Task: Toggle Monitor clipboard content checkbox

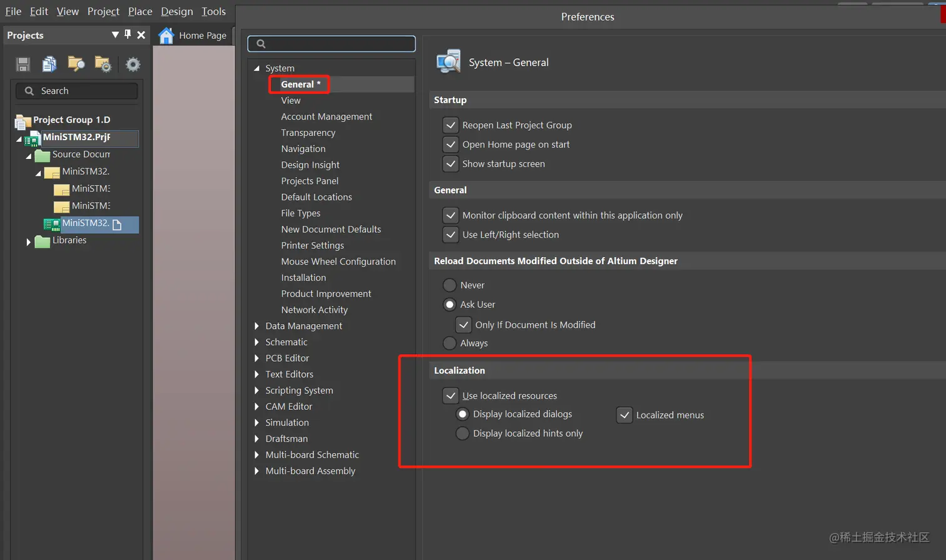Action: click(x=450, y=215)
